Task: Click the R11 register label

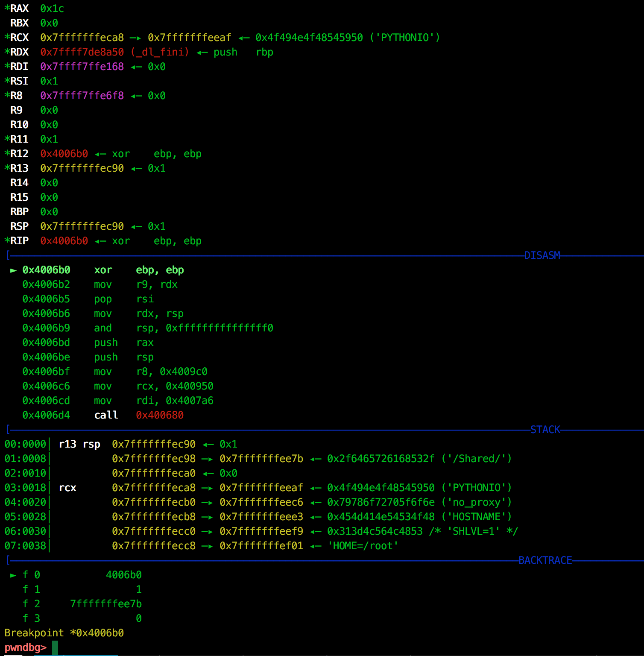Action: coord(19,139)
